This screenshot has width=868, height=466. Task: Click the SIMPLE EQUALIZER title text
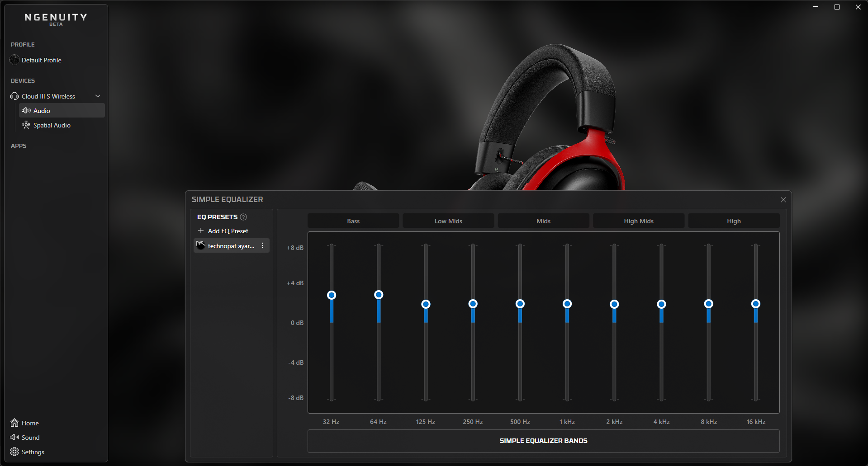(227, 199)
